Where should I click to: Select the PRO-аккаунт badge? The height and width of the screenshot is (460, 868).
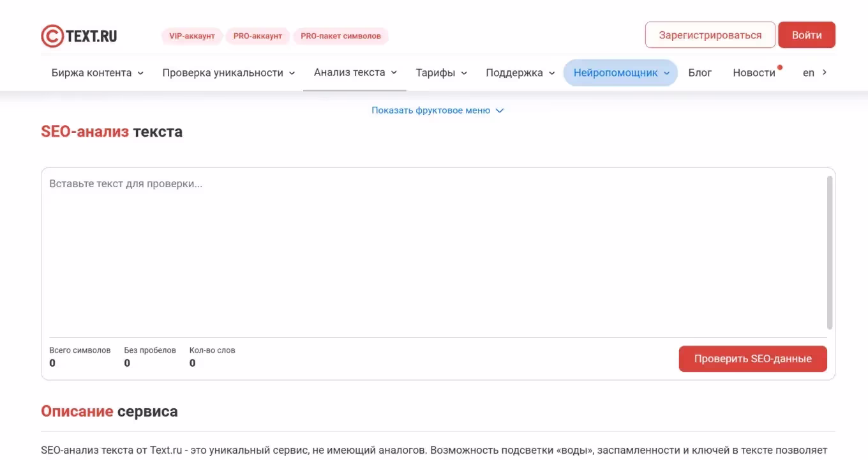click(x=257, y=36)
